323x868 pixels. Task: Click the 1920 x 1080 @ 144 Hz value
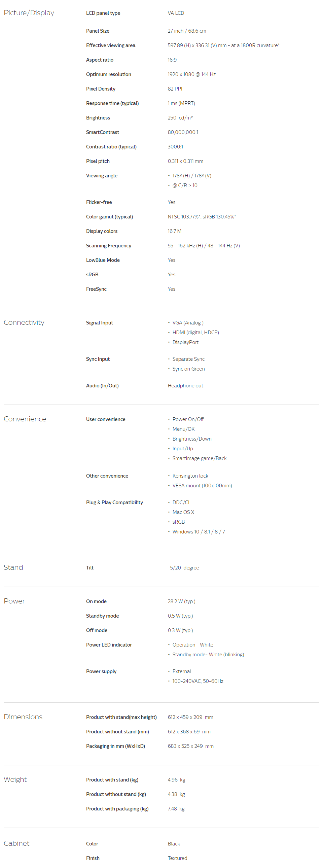pos(192,74)
